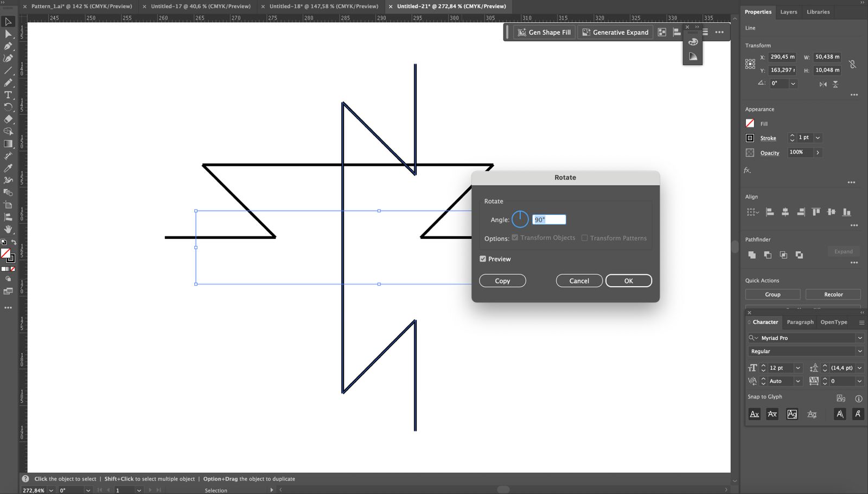Viewport: 868px width, 494px height.
Task: Select the Type tool in toolbar
Action: (8, 95)
